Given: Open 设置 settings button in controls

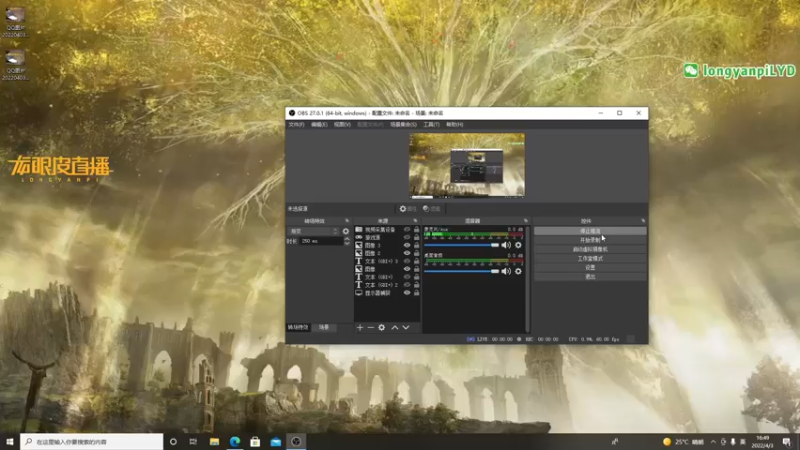Looking at the screenshot, I should [x=590, y=267].
